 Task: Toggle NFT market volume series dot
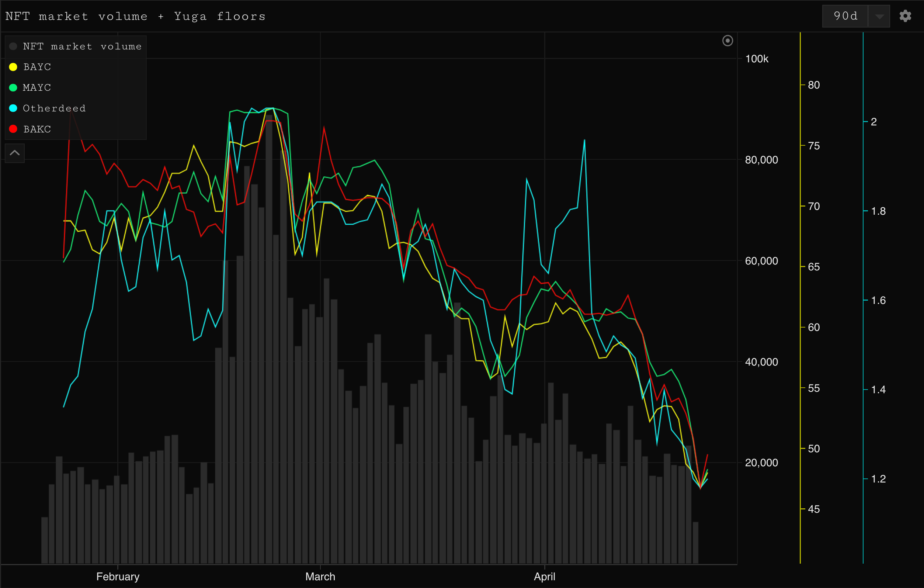[13, 46]
